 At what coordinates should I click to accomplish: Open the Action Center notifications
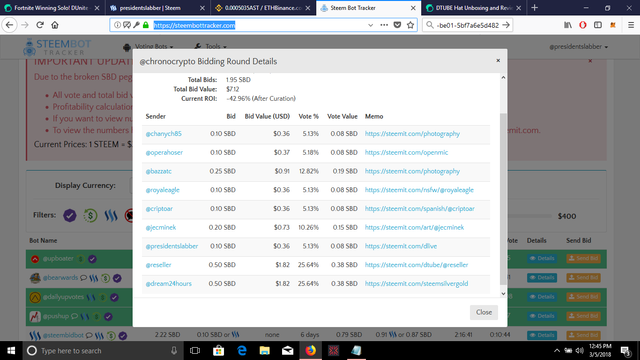point(625,351)
